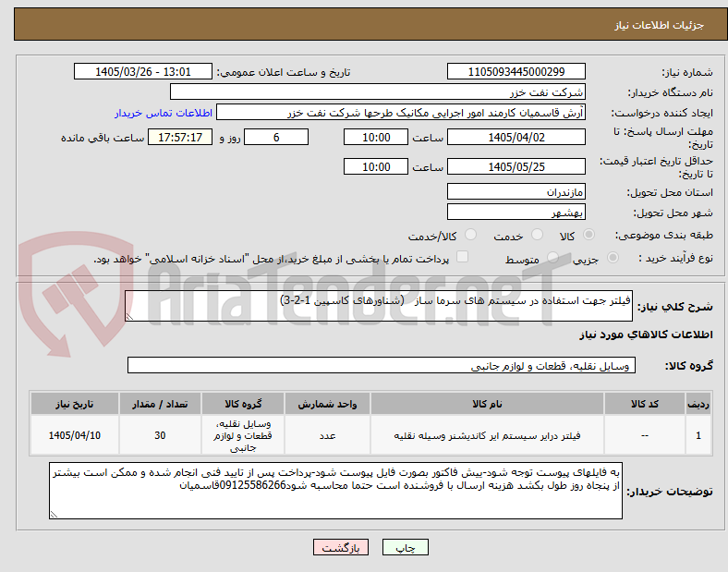Click the delivery province field مازندران
Image resolution: width=728 pixels, height=572 pixels.
pos(516,192)
